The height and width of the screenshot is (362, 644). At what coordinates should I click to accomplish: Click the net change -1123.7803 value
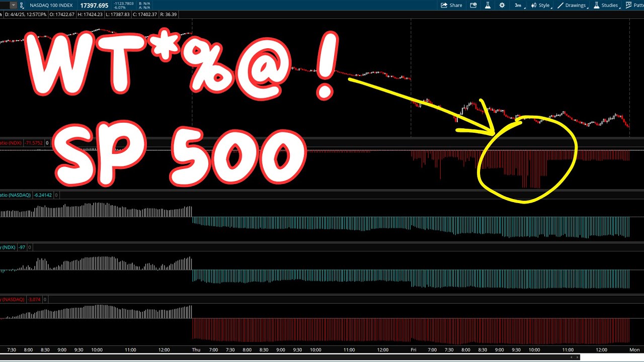pyautogui.click(x=124, y=4)
